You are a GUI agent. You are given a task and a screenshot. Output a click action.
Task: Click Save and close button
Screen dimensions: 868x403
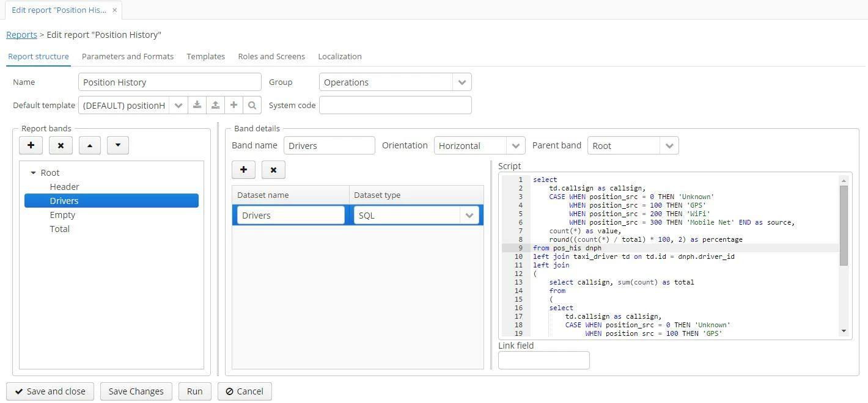50,391
